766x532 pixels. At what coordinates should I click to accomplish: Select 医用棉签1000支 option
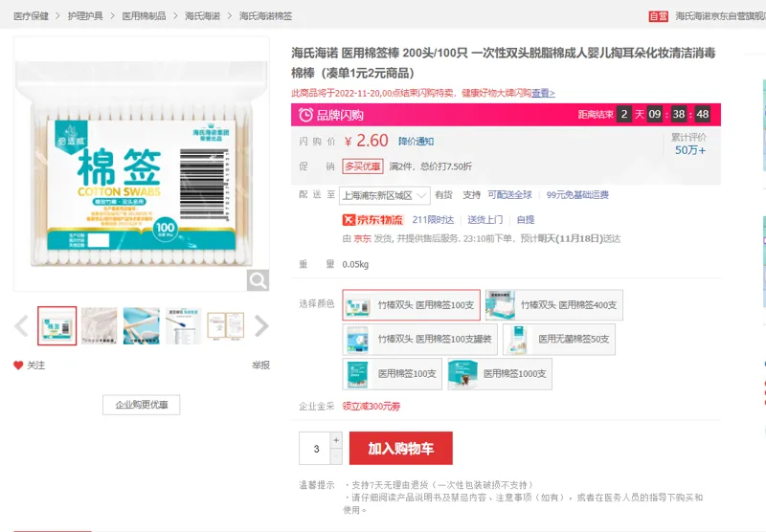tap(500, 374)
